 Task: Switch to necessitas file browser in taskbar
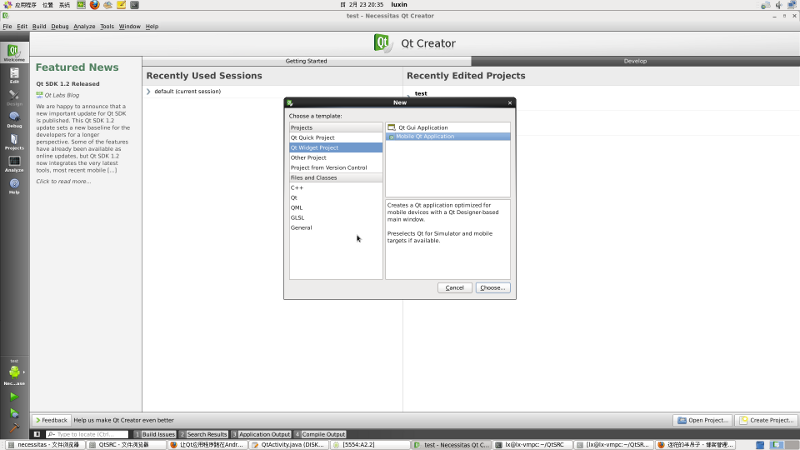[x=44, y=445]
